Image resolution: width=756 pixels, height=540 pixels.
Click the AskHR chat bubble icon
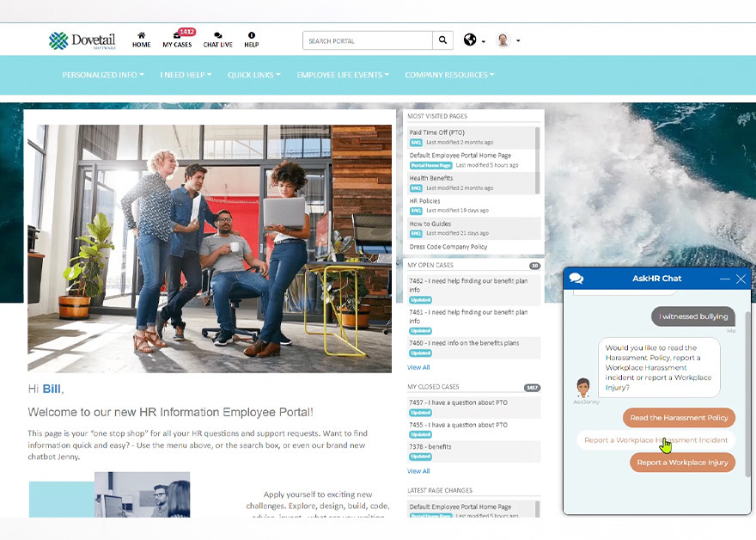pyautogui.click(x=576, y=279)
